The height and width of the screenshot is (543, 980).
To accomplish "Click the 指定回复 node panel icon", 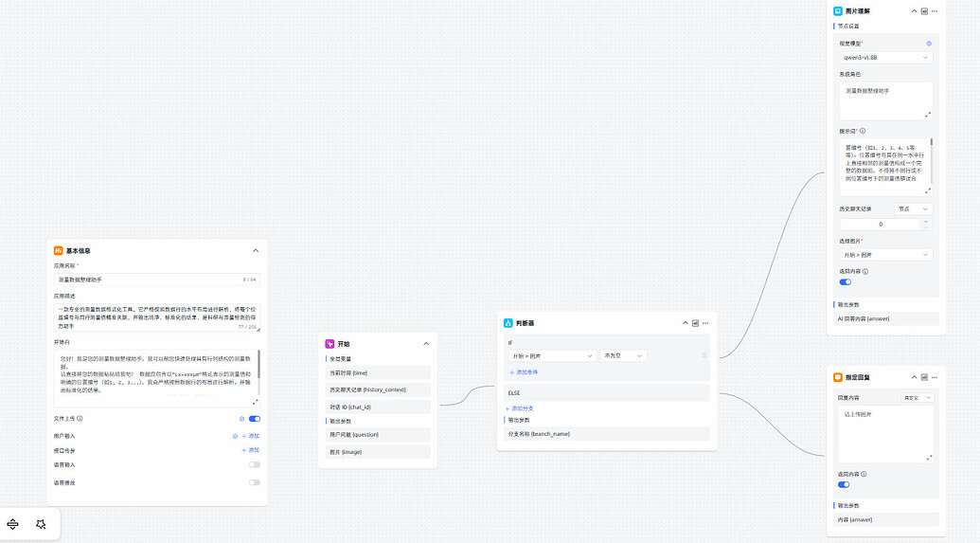I will [x=924, y=377].
